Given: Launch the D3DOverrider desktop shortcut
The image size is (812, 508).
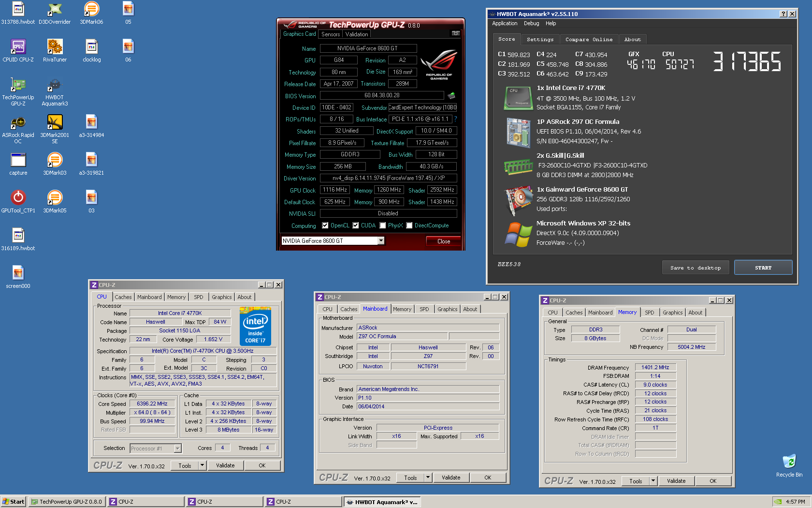Looking at the screenshot, I should [x=55, y=13].
